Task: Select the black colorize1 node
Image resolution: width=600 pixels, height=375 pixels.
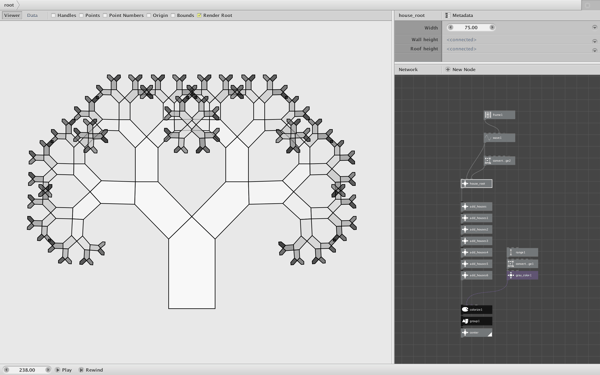Action: (x=476, y=310)
